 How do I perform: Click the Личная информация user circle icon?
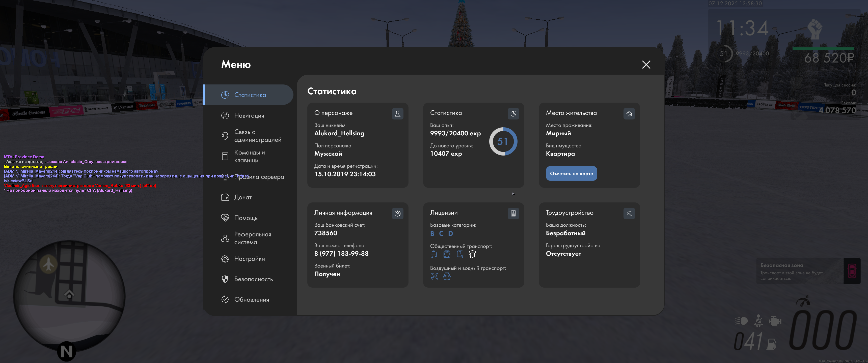(x=397, y=214)
